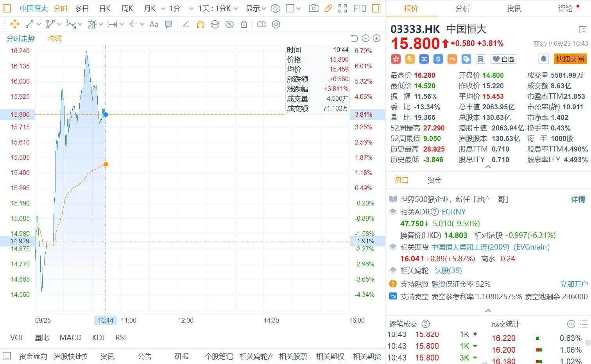Open the 评论 tab in right panel
The image size is (591, 364).
565,8
